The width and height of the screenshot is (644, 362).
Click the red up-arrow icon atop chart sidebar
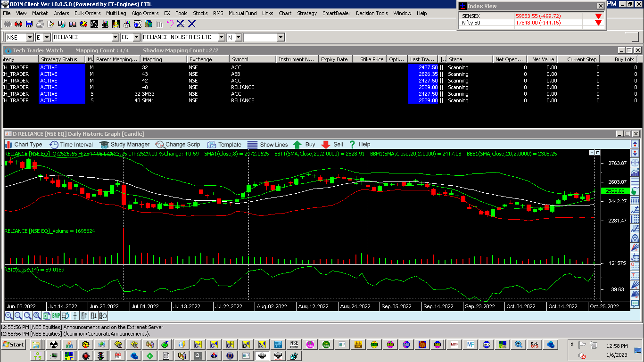coord(635,144)
